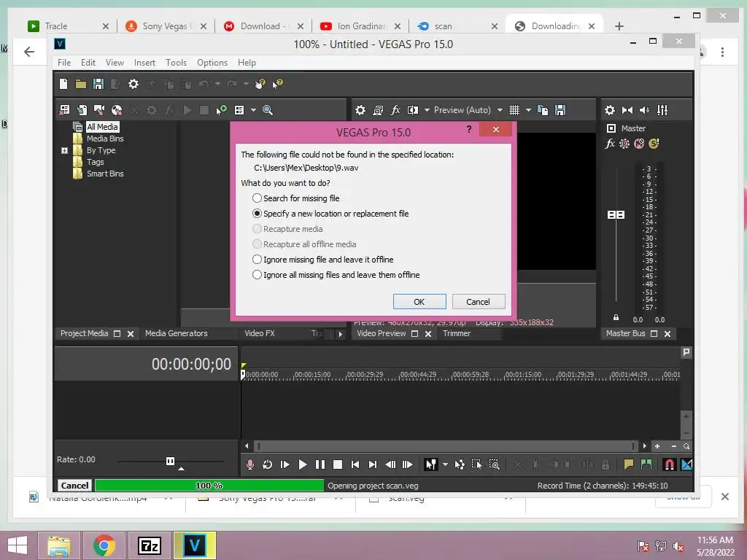Click the record microphone button in transport
This screenshot has height=560, width=747.
(x=249, y=464)
